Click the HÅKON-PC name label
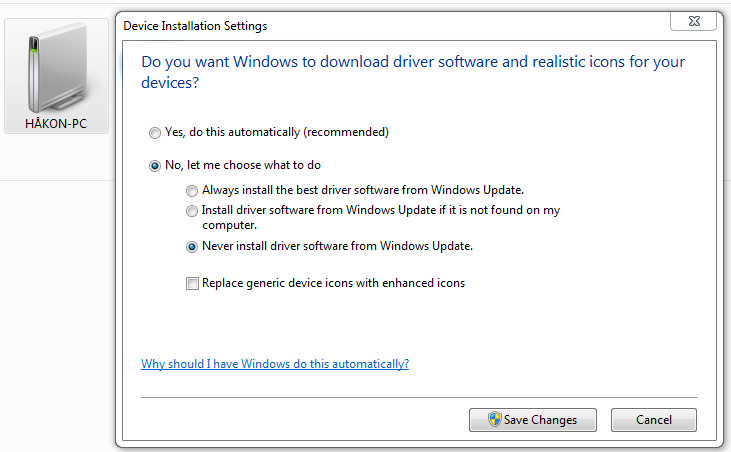Image resolution: width=731 pixels, height=452 pixels. 56,124
